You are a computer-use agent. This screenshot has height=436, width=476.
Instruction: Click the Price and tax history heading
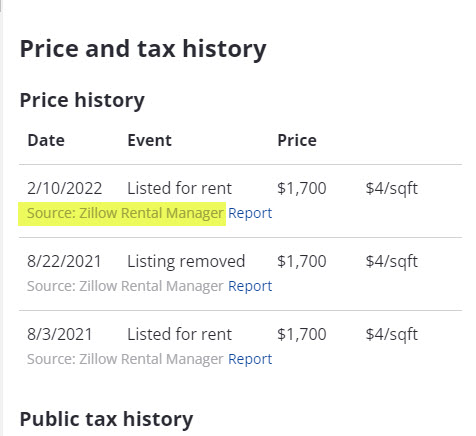point(143,49)
